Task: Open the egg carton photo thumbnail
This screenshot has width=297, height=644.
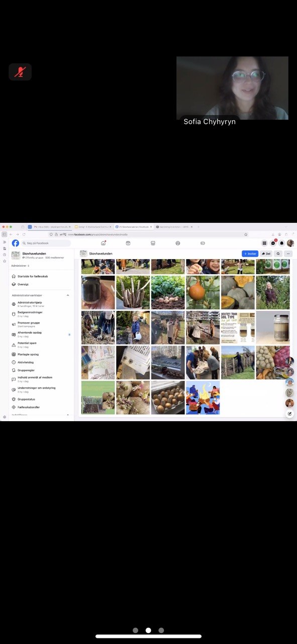Action: (x=168, y=397)
